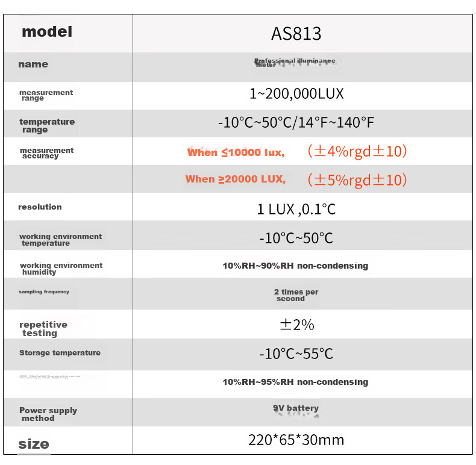The image size is (476, 465).
Task: Select the (±4%rgd±10) accuracy value
Action: [357, 151]
